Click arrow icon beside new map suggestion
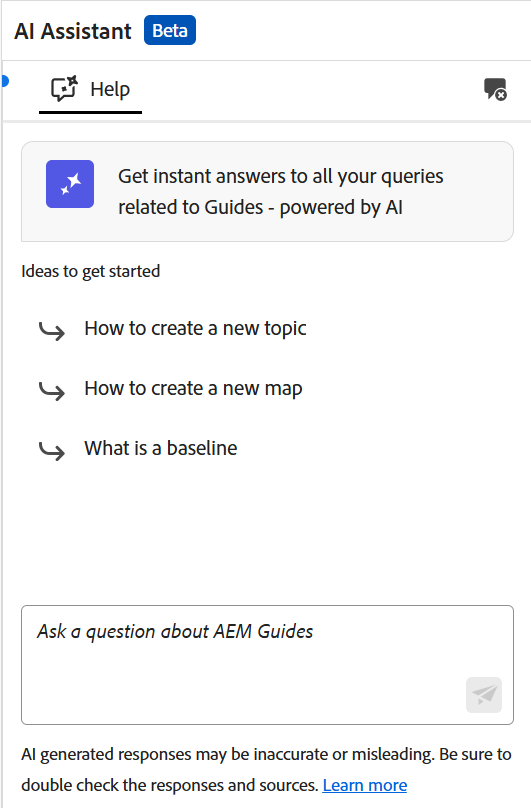Viewport: 531px width, 808px height. [x=52, y=390]
